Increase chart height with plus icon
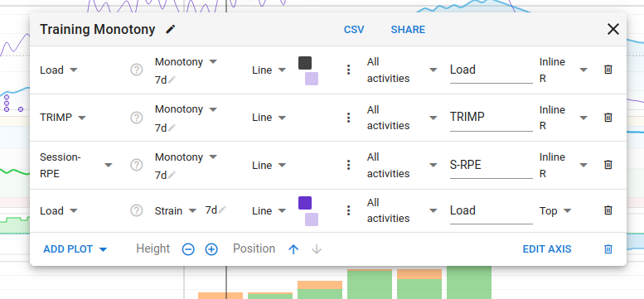Screen dimensions: 644x299 [211, 249]
